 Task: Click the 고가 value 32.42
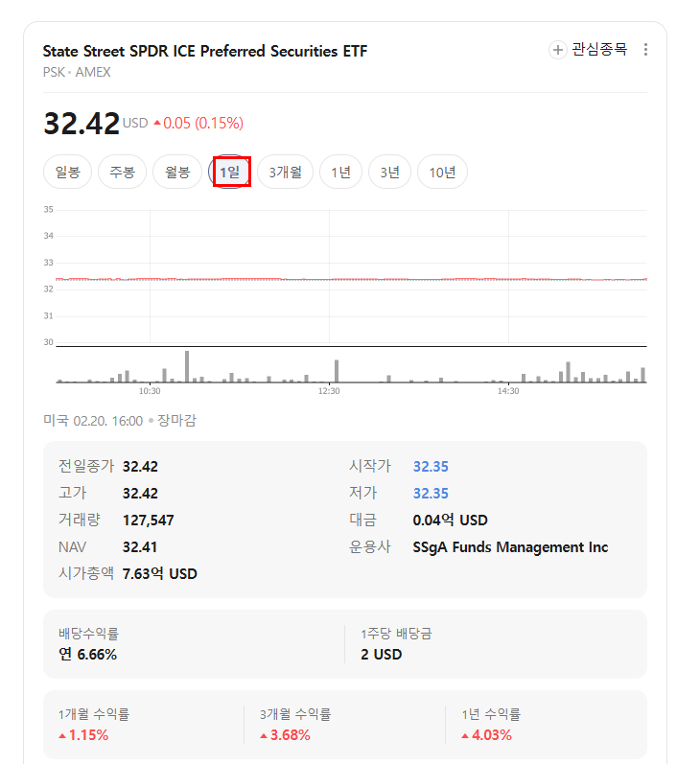click(140, 494)
